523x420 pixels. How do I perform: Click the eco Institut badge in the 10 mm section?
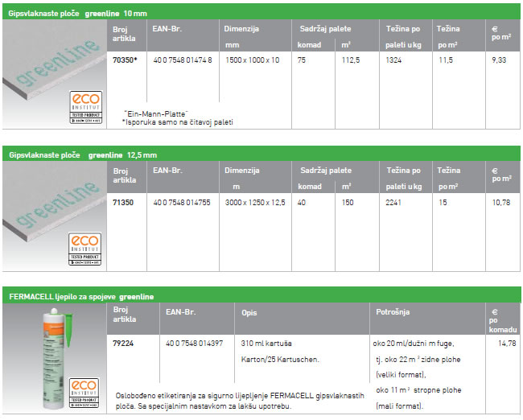click(86, 107)
